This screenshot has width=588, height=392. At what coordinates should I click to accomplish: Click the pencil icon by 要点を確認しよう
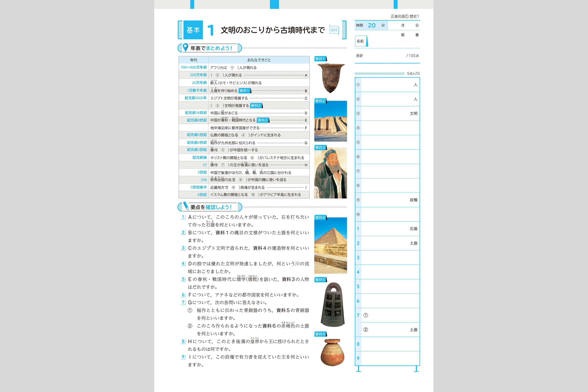185,206
